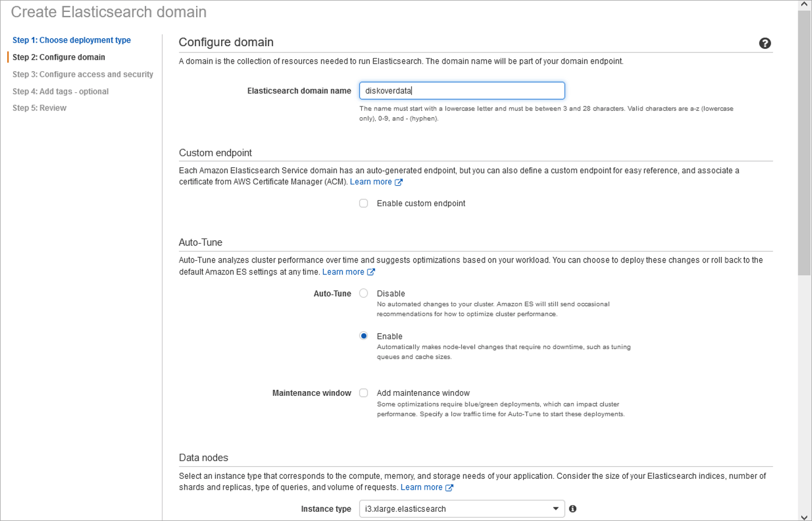Image resolution: width=812 pixels, height=521 pixels.
Task: Click external link icon next to ACM Learn more
Action: [x=398, y=181]
